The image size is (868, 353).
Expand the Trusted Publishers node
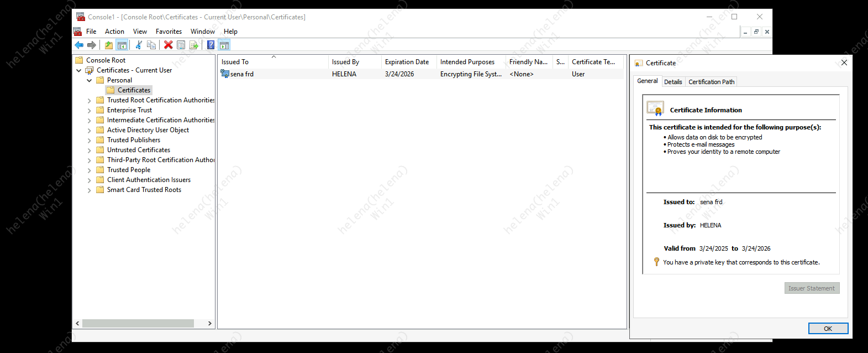[x=90, y=141]
